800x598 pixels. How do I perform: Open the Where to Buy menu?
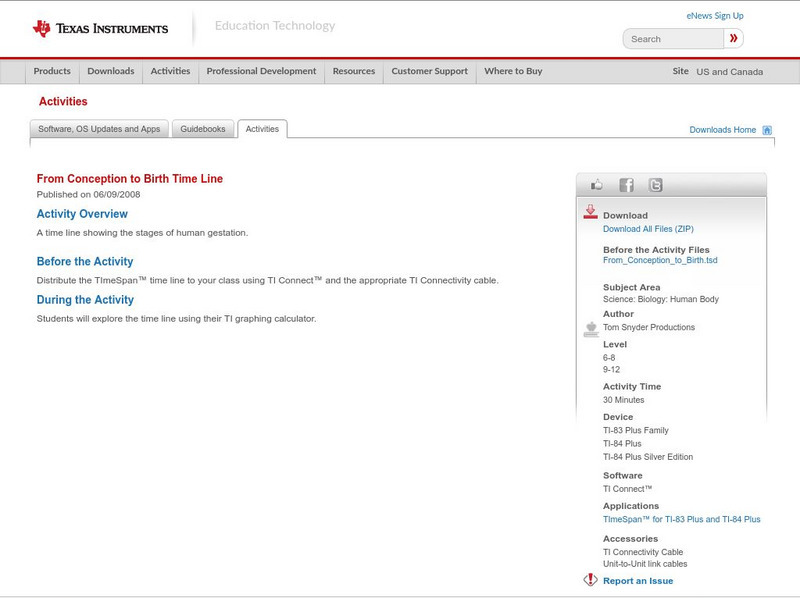(x=513, y=72)
